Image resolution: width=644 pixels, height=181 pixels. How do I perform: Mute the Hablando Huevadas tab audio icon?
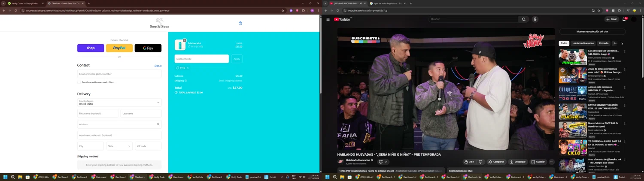361,3
